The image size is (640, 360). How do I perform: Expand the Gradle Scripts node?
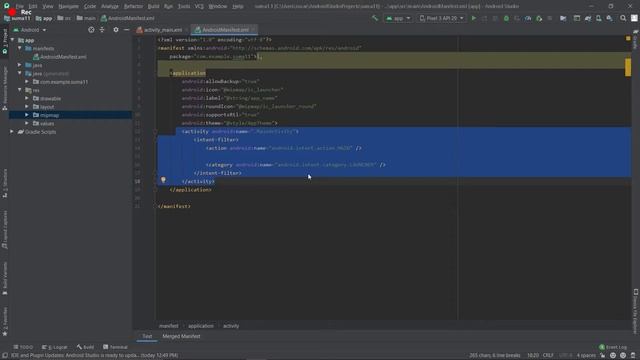tap(12, 132)
